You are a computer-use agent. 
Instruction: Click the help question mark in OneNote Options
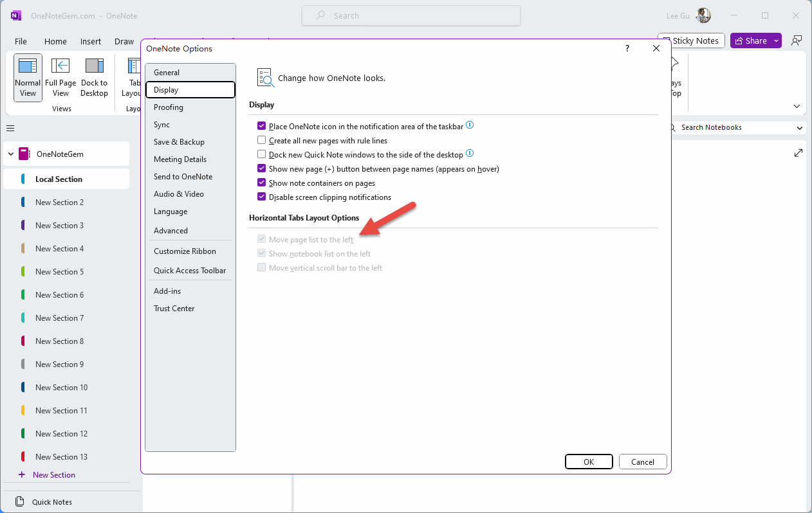click(627, 48)
